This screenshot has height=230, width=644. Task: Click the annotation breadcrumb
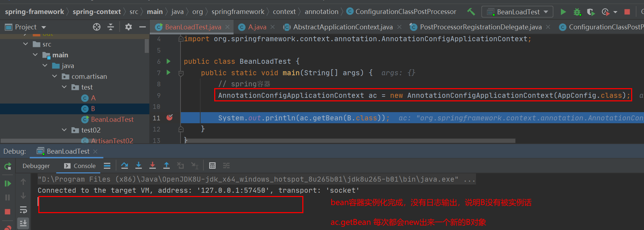click(x=321, y=12)
